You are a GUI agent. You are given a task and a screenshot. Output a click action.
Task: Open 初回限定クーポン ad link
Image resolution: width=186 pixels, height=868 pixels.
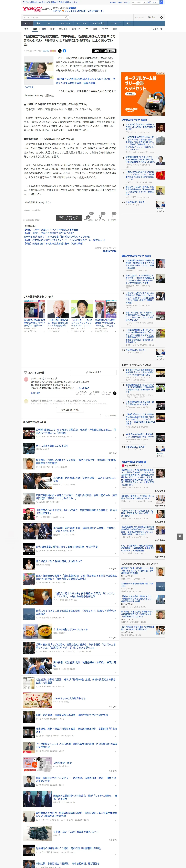tap(62, 763)
